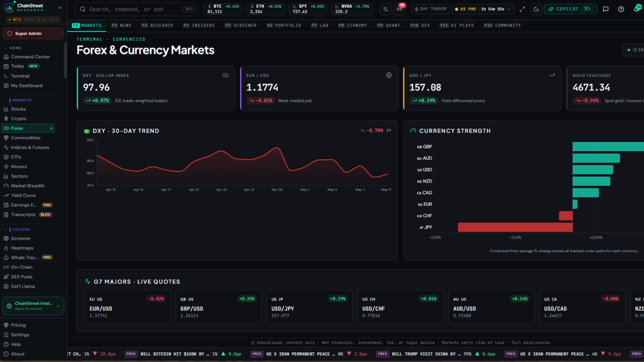Open the help question mark icon in top bar

pyautogui.click(x=621, y=9)
